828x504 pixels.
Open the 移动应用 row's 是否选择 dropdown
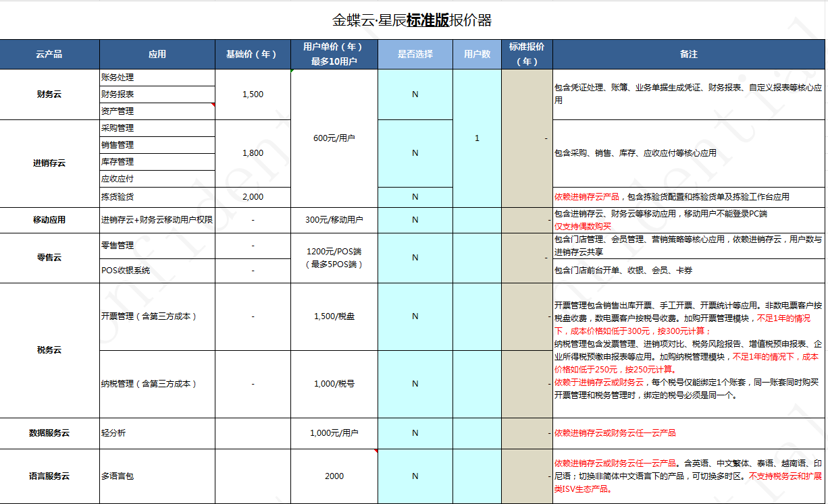point(415,219)
